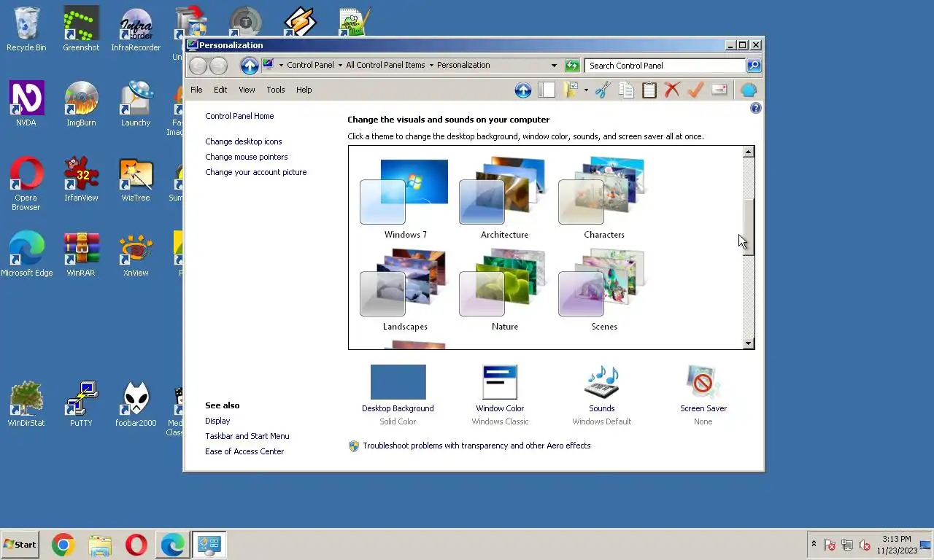Screen dimensions: 934x560
Task: Open the File menu
Action: [x=196, y=90]
